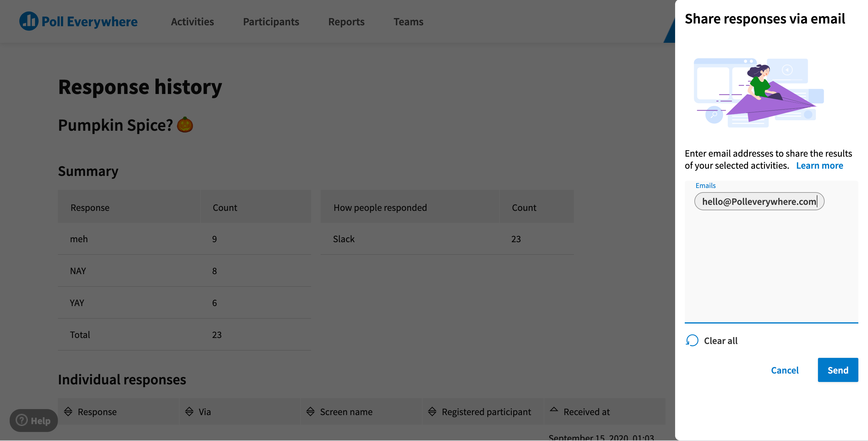Sort by Screen name column icon
The height and width of the screenshot is (441, 868).
pyautogui.click(x=310, y=411)
